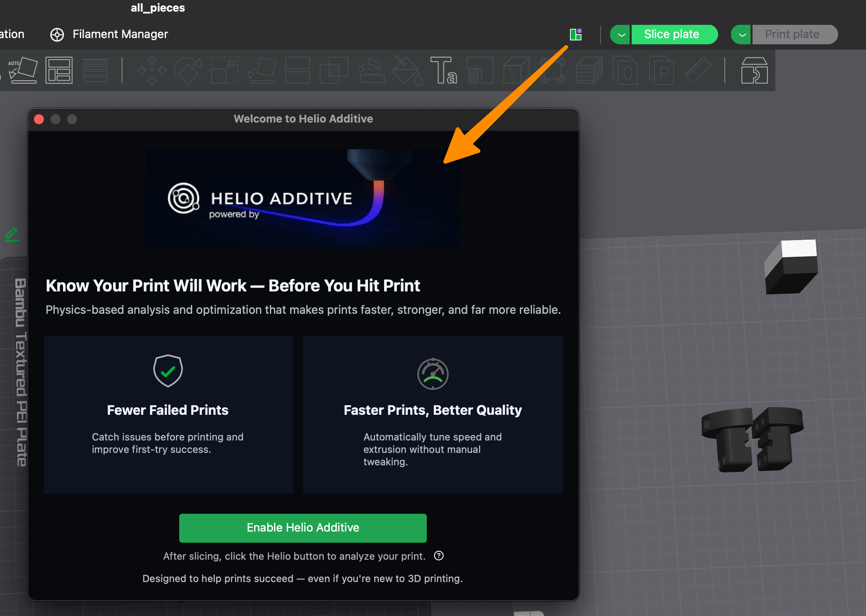Screen dimensions: 866x616
Task: Select the paint bucket Color Painting tool
Action: pos(407,70)
